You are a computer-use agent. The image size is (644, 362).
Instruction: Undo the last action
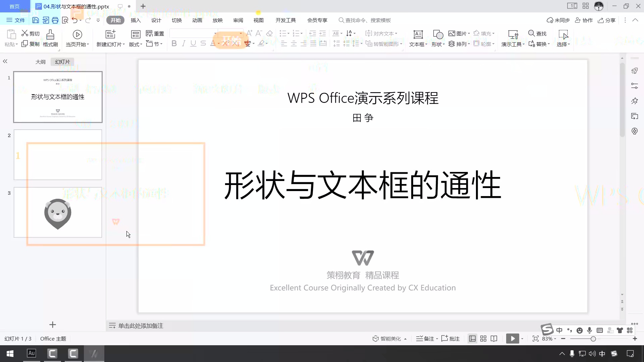point(75,20)
